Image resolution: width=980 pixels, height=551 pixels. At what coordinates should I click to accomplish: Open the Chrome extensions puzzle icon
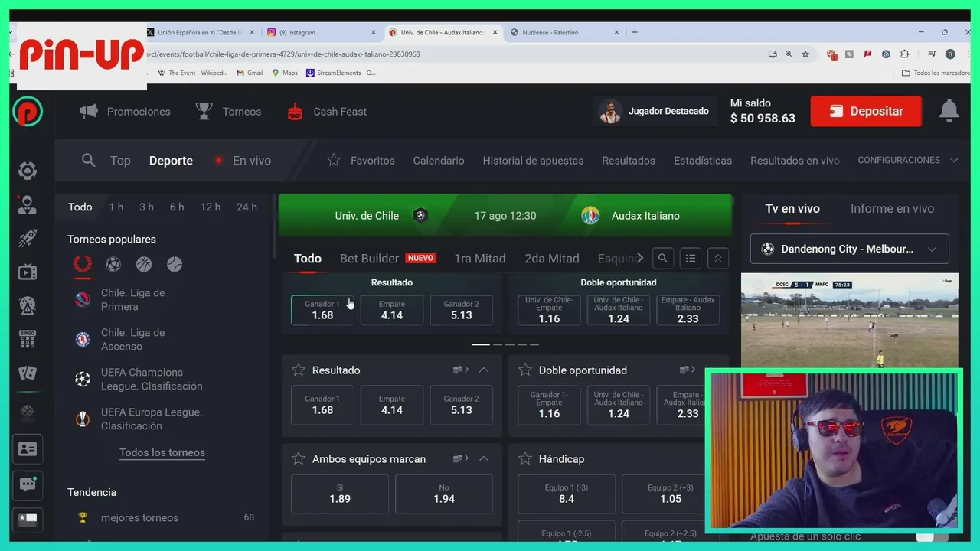coord(904,54)
